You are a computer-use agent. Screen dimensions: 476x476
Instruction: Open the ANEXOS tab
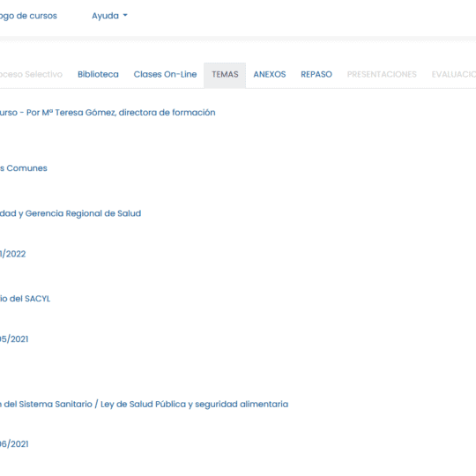click(x=270, y=74)
